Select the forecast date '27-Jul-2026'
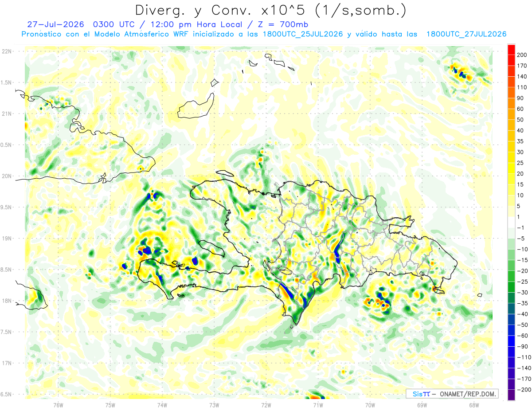The height and width of the screenshot is (411, 532). pyautogui.click(x=56, y=24)
